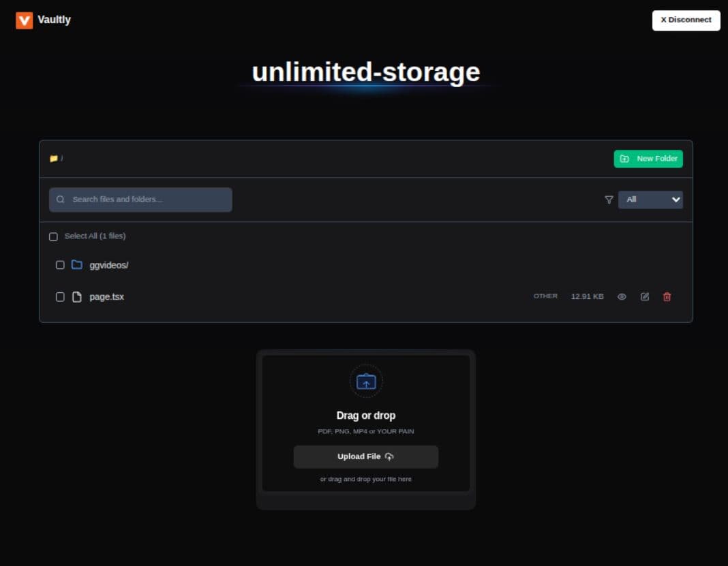Image resolution: width=728 pixels, height=566 pixels.
Task: Click the page.tsx file document icon
Action: click(76, 296)
